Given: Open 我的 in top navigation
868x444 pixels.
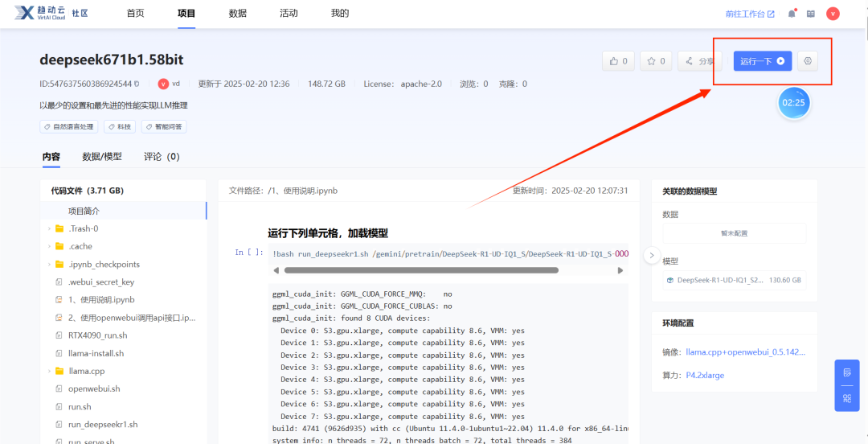Looking at the screenshot, I should (340, 14).
